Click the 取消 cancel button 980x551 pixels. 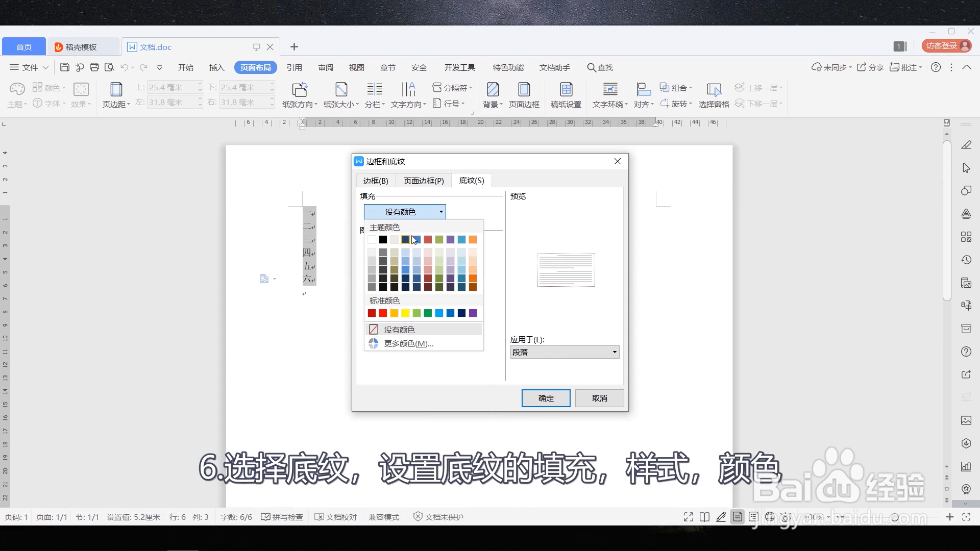599,398
